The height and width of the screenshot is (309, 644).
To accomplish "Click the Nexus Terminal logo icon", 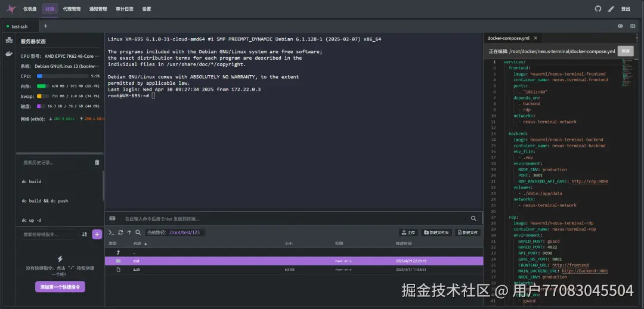I will [x=11, y=8].
